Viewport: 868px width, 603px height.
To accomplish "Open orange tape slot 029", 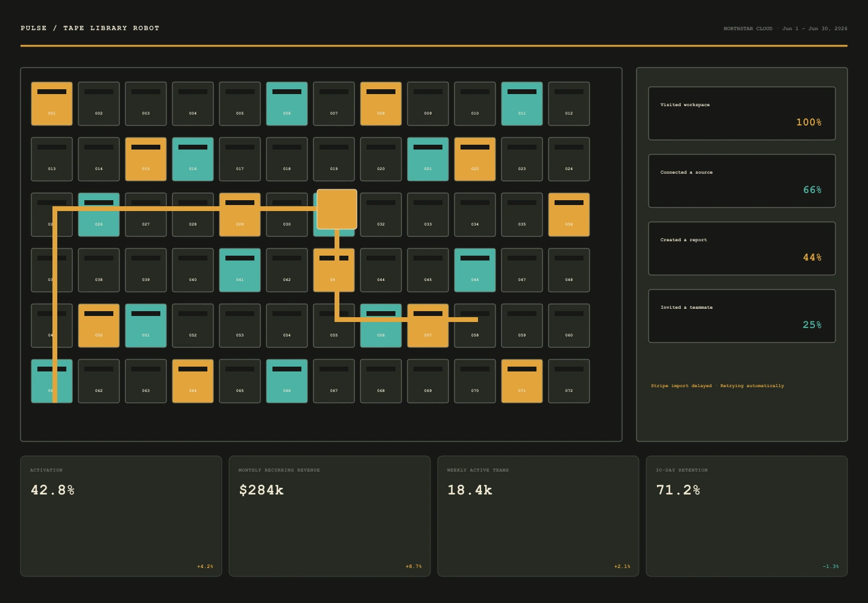I will coord(240,215).
